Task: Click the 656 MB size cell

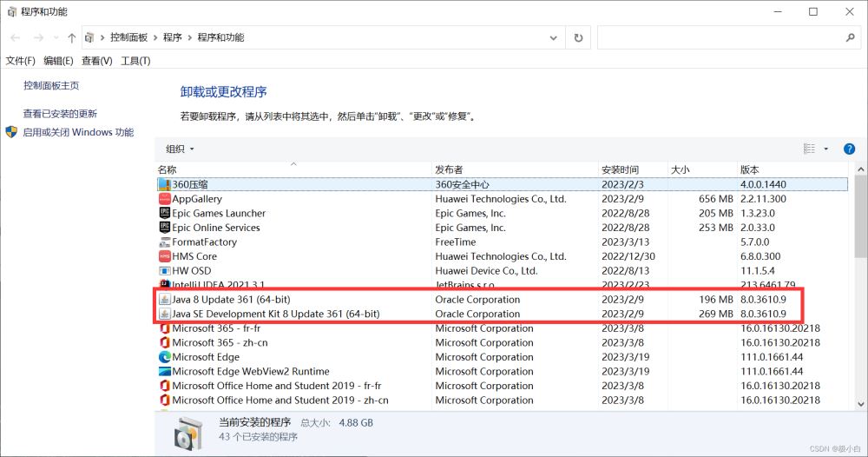Action: tap(716, 199)
